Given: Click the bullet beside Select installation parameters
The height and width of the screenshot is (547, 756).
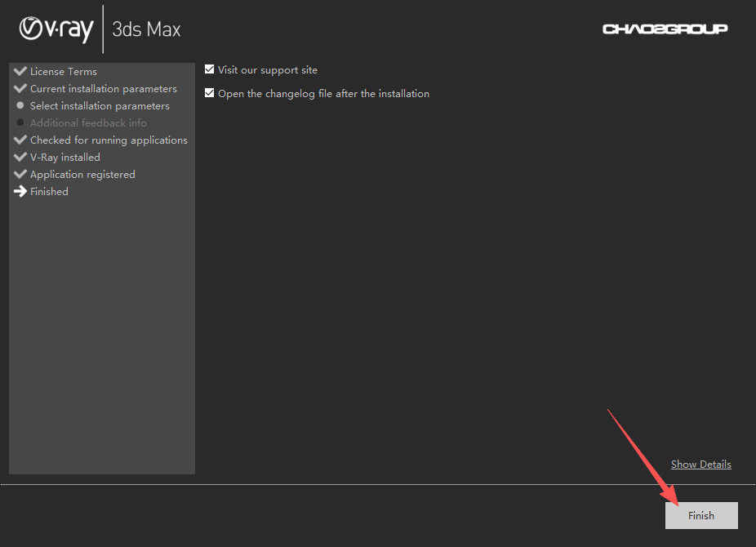Looking at the screenshot, I should point(20,105).
